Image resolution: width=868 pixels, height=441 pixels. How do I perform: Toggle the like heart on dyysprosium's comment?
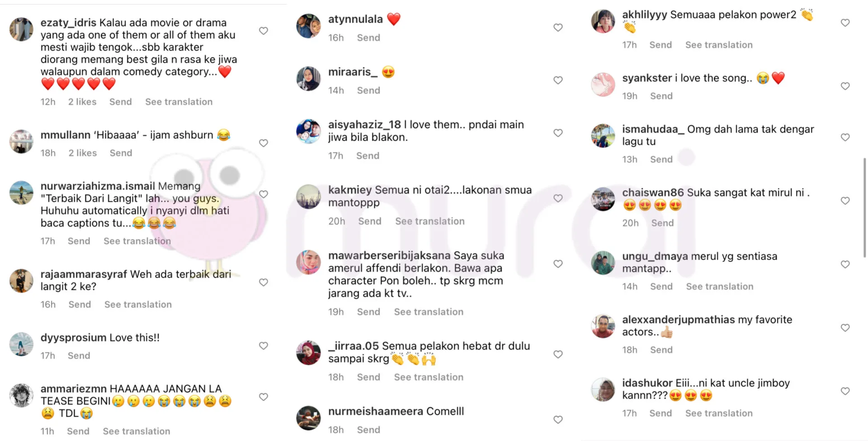point(264,346)
